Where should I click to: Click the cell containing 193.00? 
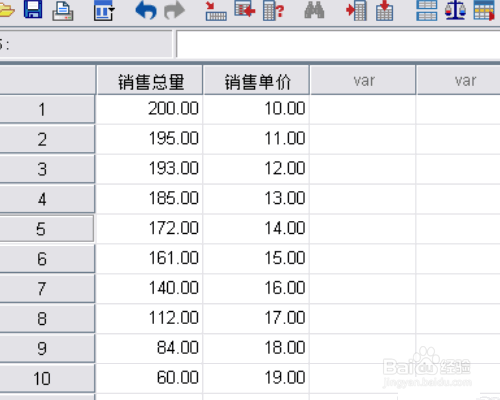(x=149, y=169)
